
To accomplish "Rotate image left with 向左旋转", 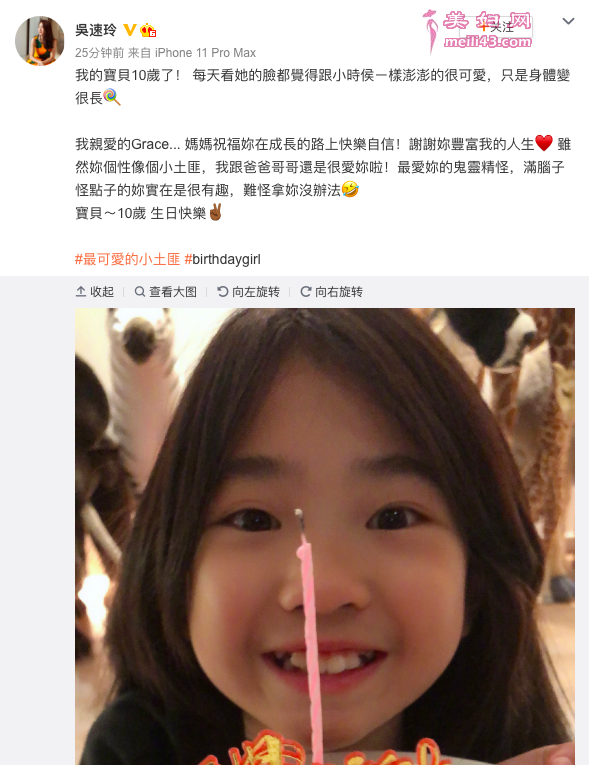I will click(x=248, y=292).
